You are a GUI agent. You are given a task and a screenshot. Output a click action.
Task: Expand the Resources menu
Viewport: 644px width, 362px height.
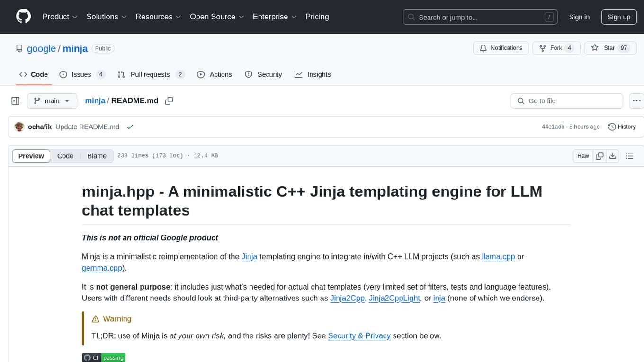(x=158, y=17)
